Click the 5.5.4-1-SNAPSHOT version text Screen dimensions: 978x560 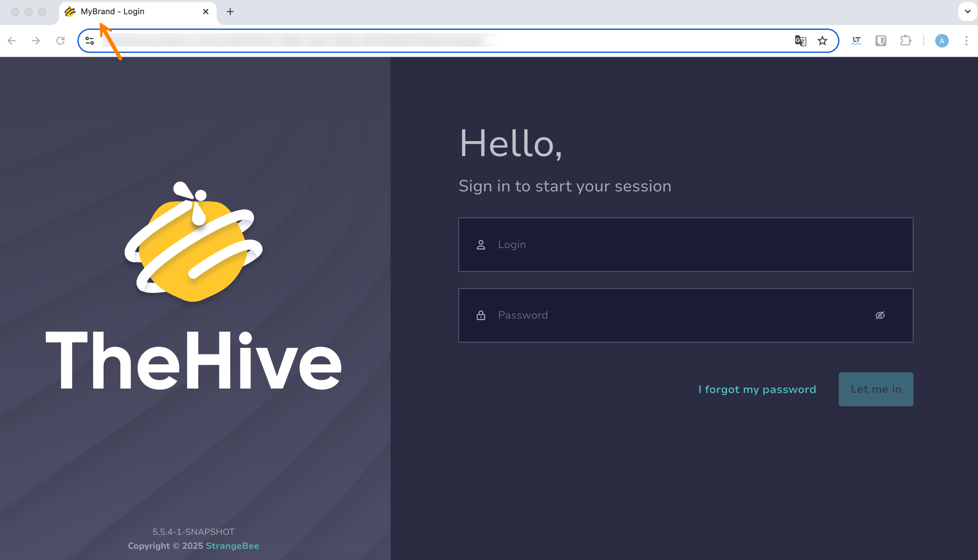coord(194,532)
